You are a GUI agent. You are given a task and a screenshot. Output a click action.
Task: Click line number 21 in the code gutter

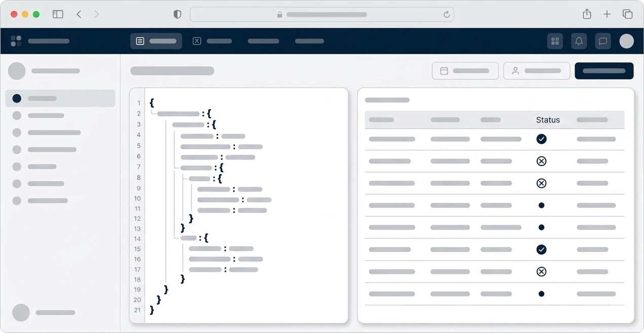coord(137,310)
